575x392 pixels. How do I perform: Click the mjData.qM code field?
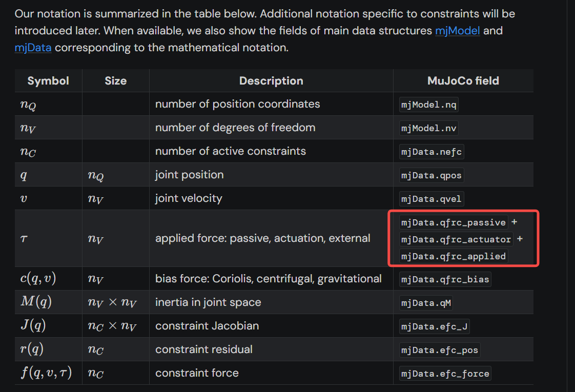tap(426, 303)
